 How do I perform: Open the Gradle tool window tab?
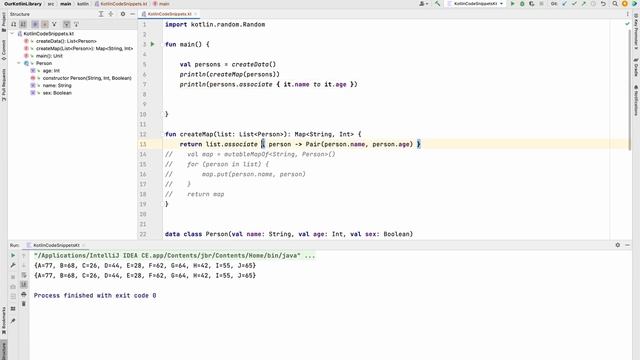(636, 67)
